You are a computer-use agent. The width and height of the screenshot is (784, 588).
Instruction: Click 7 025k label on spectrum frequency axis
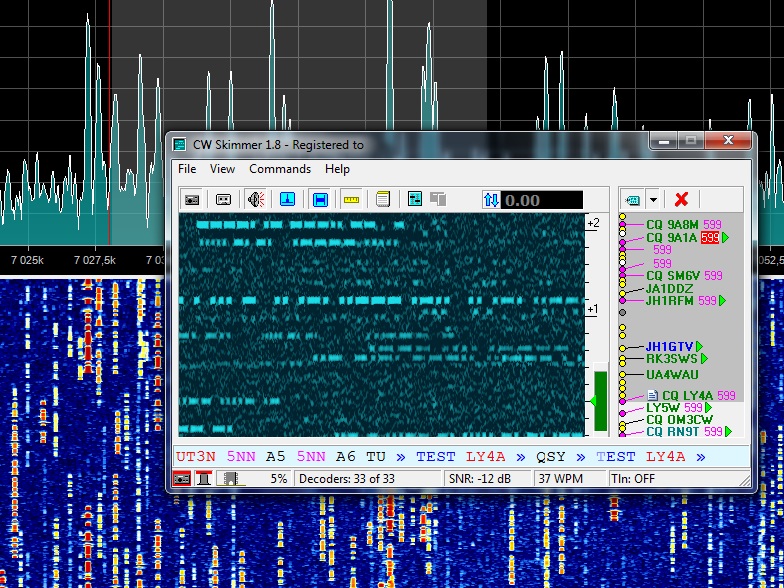pos(27,260)
